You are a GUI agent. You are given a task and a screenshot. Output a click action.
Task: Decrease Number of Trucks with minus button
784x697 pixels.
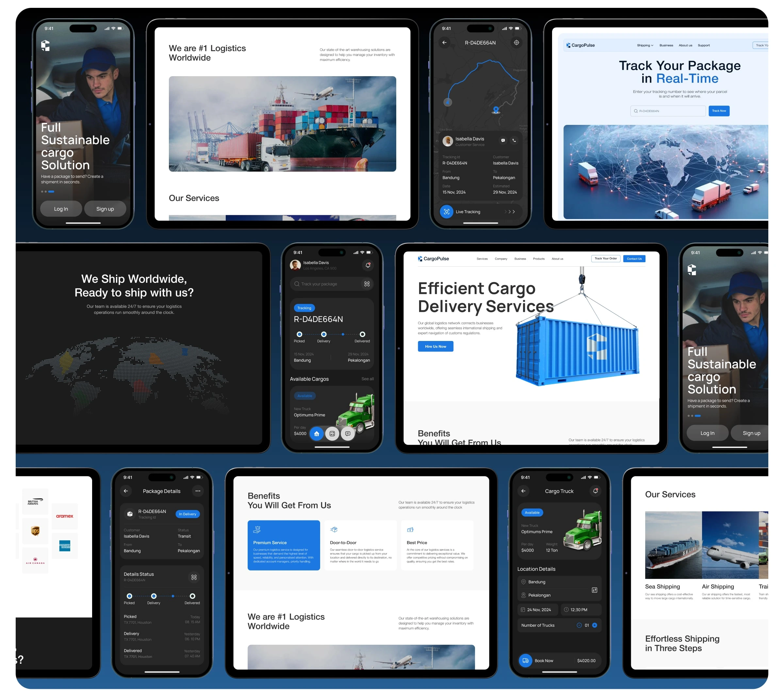[579, 625]
